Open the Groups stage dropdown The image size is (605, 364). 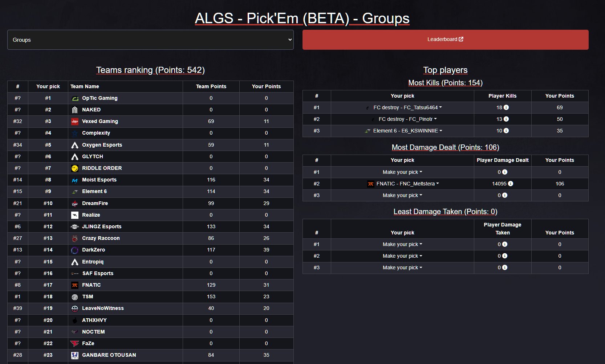pyautogui.click(x=150, y=40)
